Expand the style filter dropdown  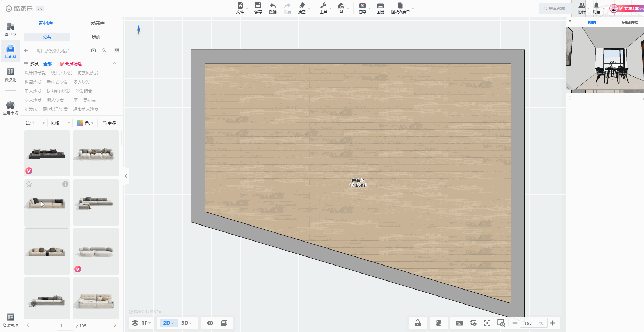(60, 123)
